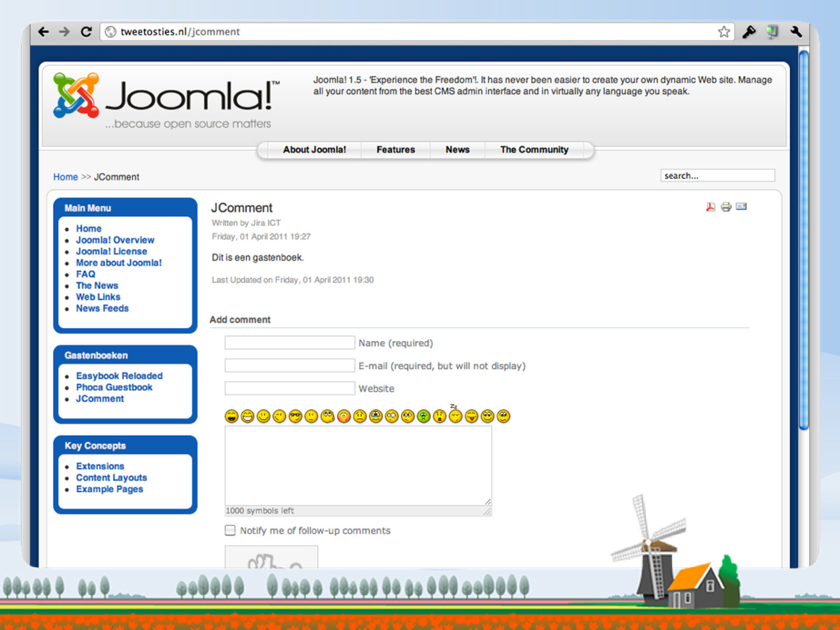The height and width of the screenshot is (630, 840).
Task: Insert the green sick smiley
Action: [424, 416]
